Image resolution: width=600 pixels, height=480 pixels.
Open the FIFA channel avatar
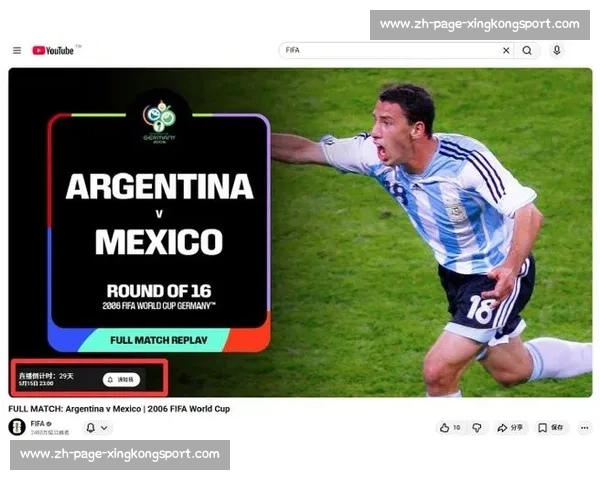tap(17, 427)
